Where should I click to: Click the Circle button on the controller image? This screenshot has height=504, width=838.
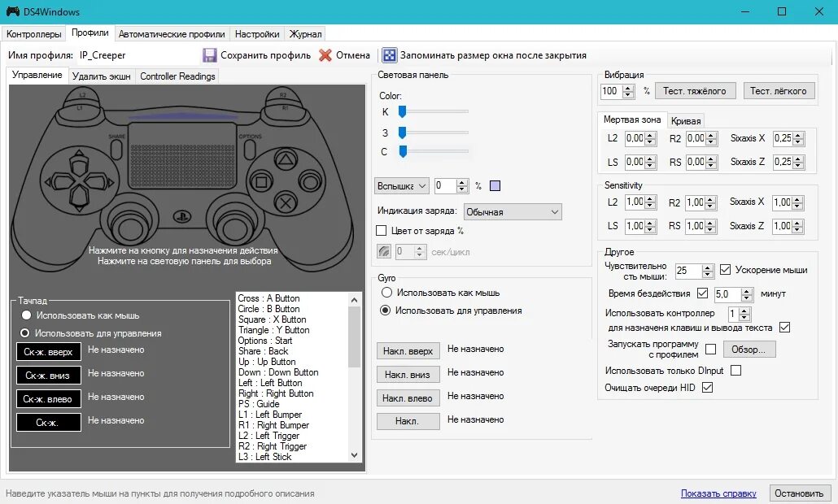(309, 181)
